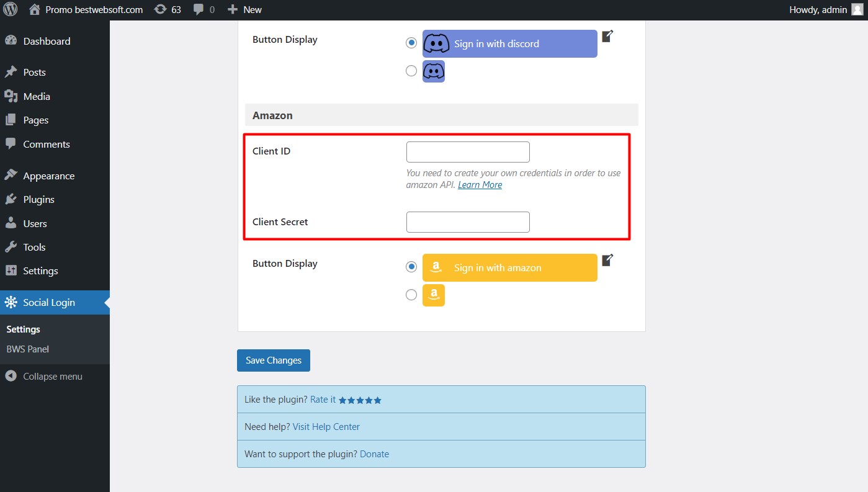This screenshot has height=492, width=868.
Task: Click the Settings sliders icon
Action: 11,271
